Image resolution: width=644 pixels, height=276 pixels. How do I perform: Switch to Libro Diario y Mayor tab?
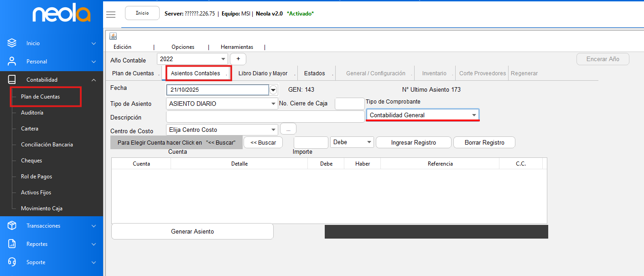[x=263, y=73]
